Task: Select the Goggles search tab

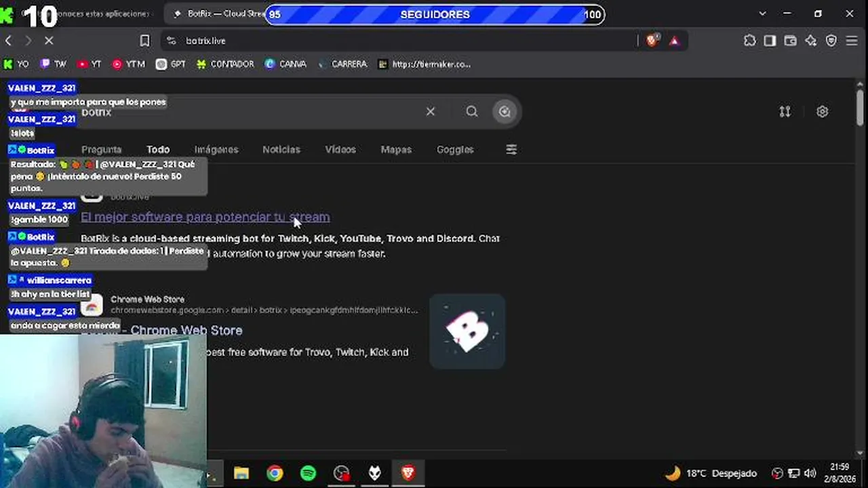Action: tap(455, 149)
